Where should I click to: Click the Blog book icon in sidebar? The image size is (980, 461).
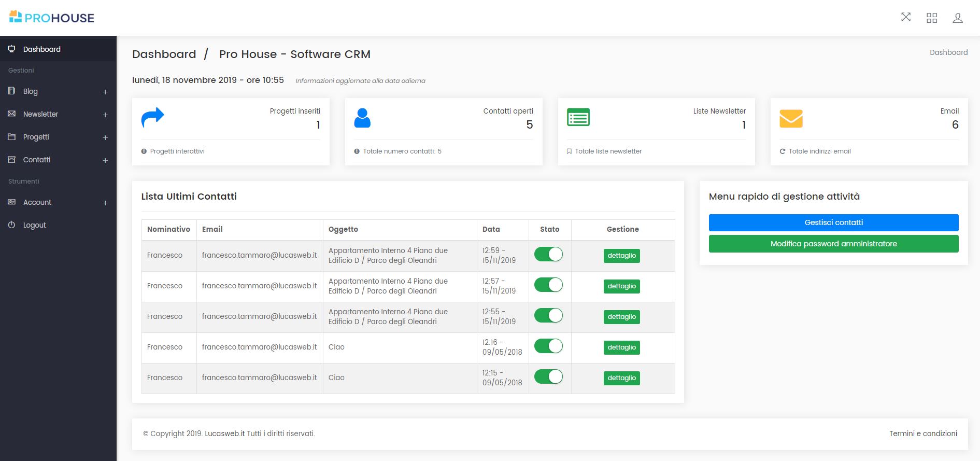pyautogui.click(x=11, y=91)
